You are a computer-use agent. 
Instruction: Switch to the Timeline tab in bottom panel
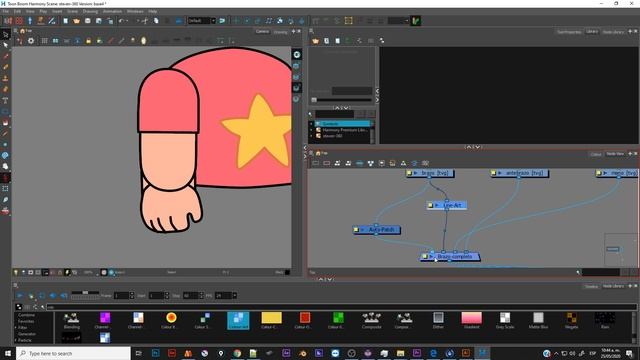pos(591,287)
